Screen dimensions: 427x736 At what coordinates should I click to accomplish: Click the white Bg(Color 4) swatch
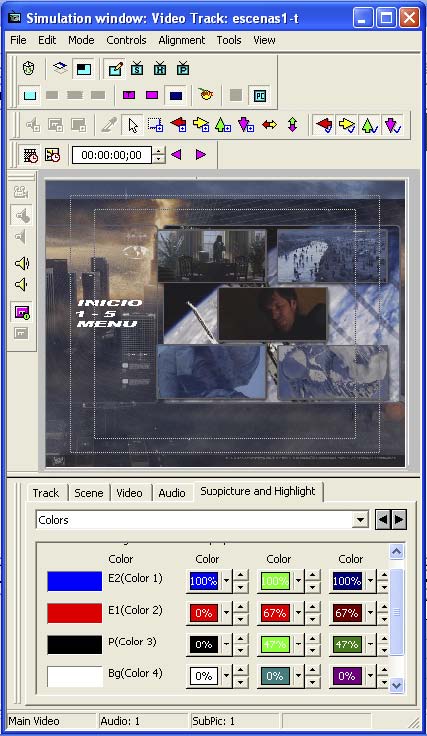75,676
